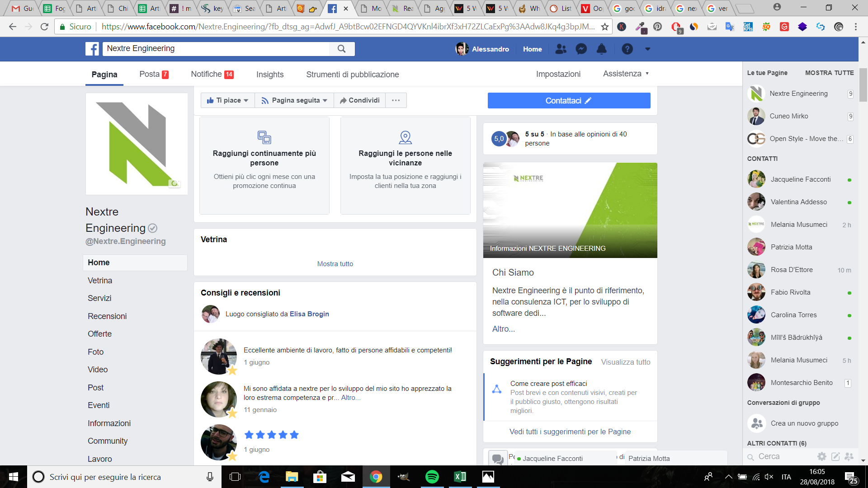Click the Facebook logo icon
The width and height of the screenshot is (868, 488).
pos(92,49)
